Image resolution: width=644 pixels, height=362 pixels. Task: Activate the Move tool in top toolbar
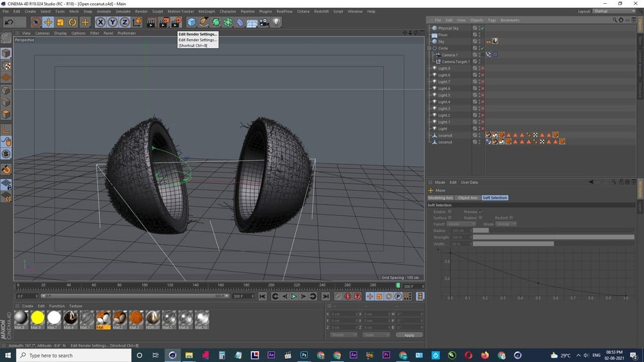48,22
